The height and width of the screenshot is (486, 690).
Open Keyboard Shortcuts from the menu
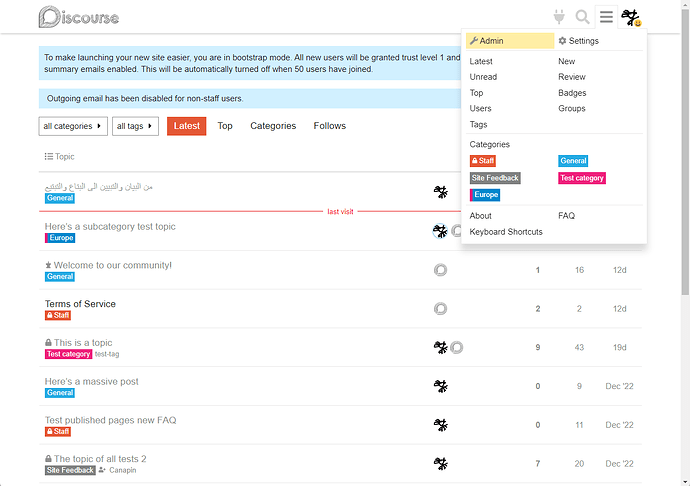tap(506, 232)
